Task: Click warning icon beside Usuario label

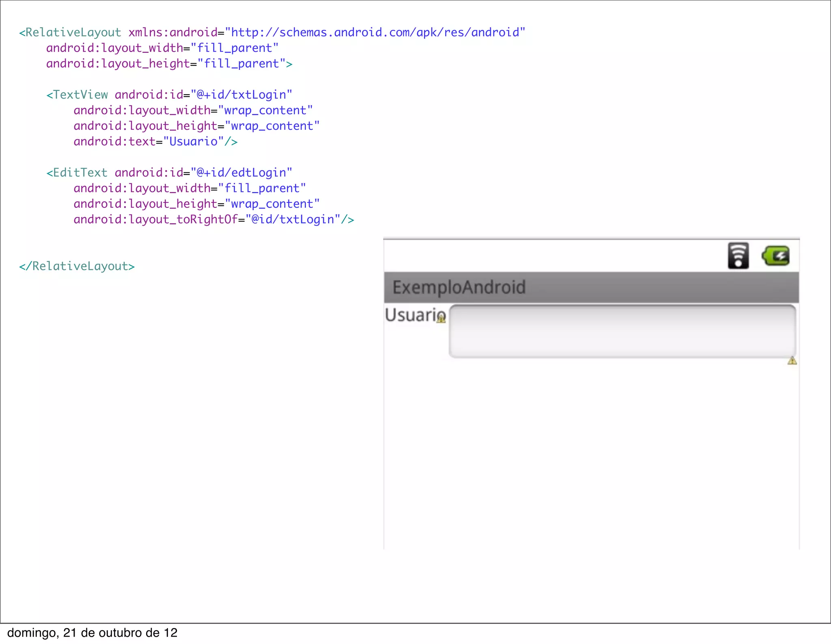Action: [441, 319]
